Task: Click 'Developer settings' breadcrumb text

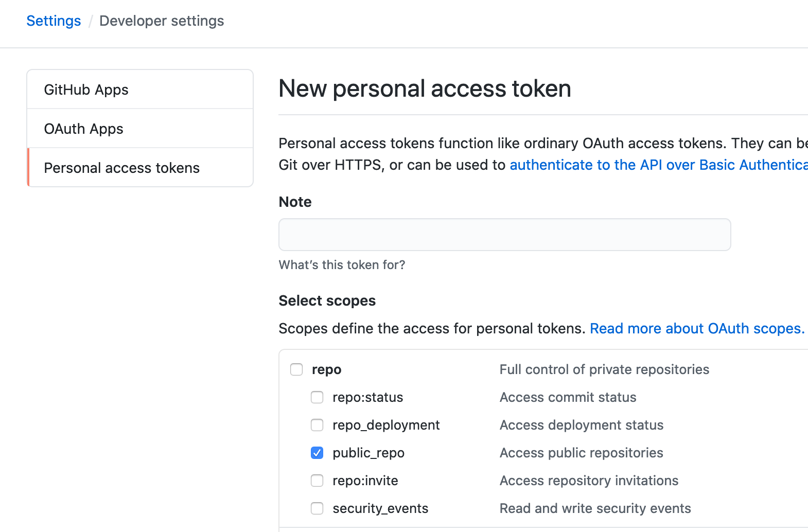Action: tap(162, 21)
